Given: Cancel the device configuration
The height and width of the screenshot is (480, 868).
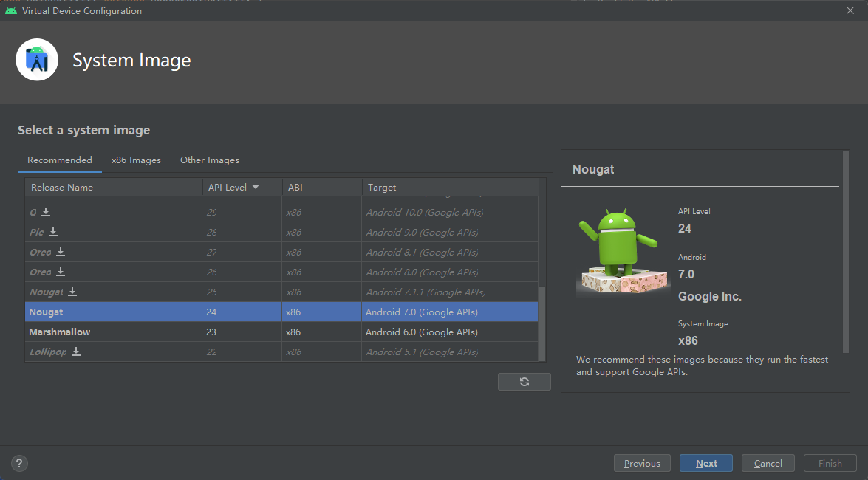Looking at the screenshot, I should click(x=768, y=464).
